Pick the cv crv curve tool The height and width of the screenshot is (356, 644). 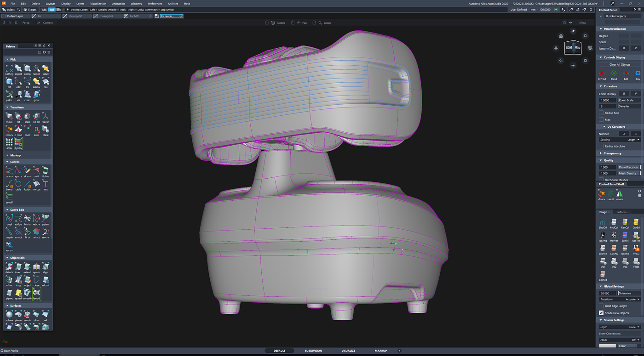coord(9,171)
